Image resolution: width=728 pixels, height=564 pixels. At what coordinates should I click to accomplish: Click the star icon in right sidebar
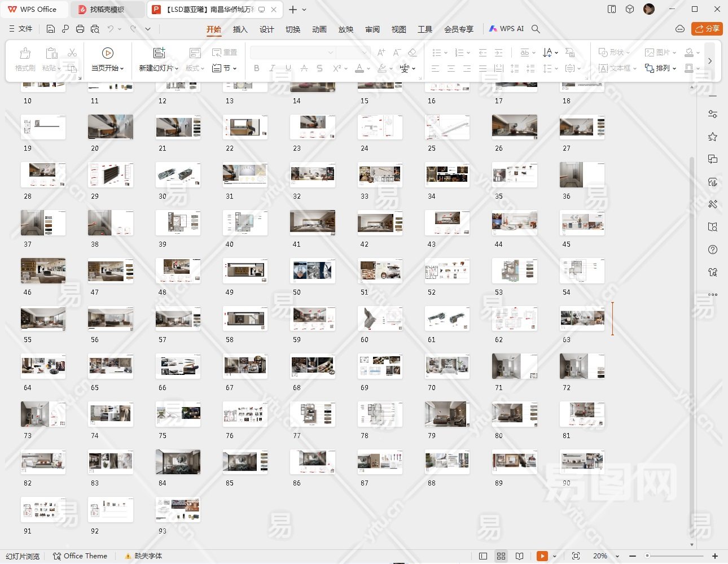tap(713, 137)
